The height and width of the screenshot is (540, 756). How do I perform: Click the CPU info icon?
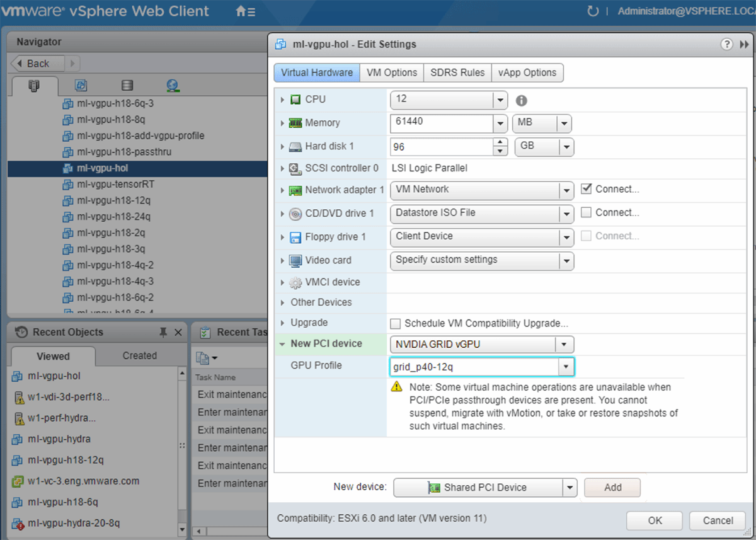pos(522,100)
